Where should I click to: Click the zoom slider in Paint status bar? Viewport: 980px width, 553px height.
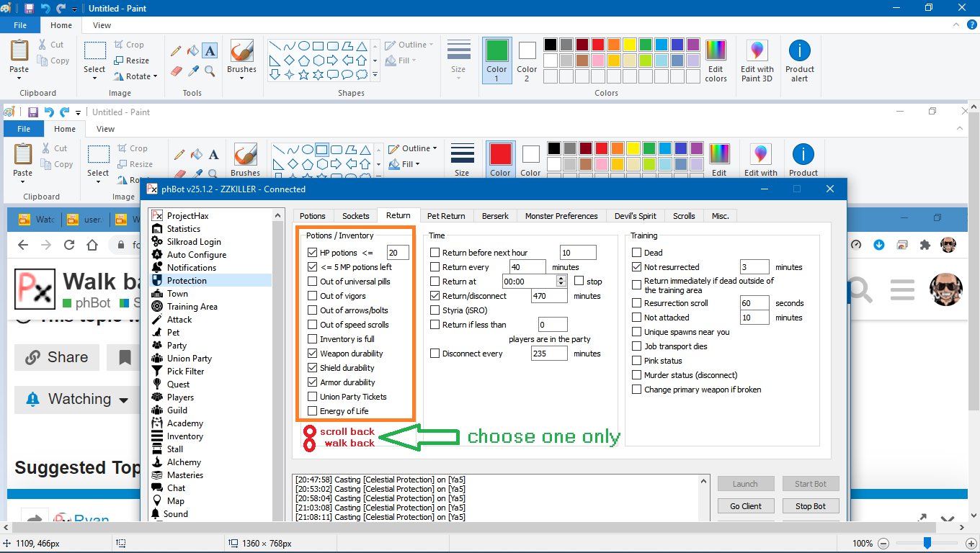click(x=927, y=543)
